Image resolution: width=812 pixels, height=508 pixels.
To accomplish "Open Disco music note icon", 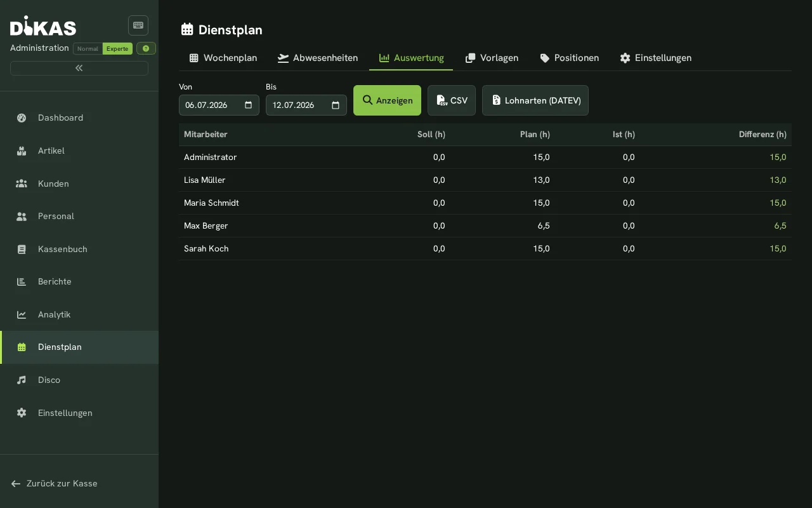I will [22, 380].
